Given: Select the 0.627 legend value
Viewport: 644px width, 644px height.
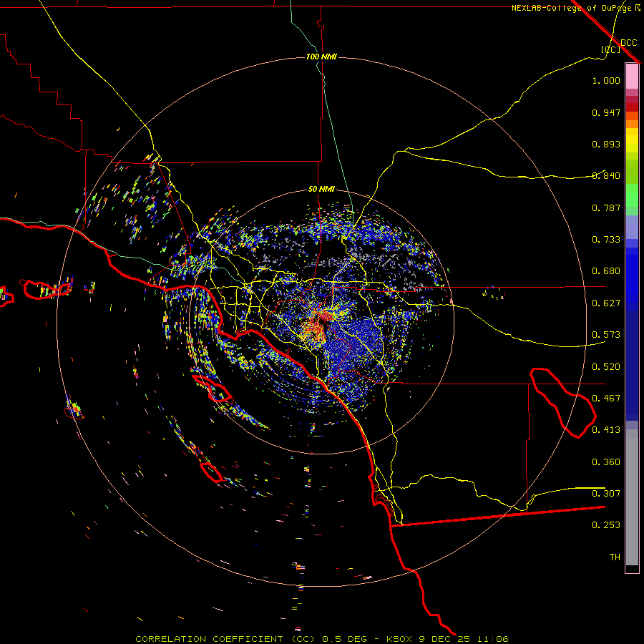Looking at the screenshot, I should point(606,303).
